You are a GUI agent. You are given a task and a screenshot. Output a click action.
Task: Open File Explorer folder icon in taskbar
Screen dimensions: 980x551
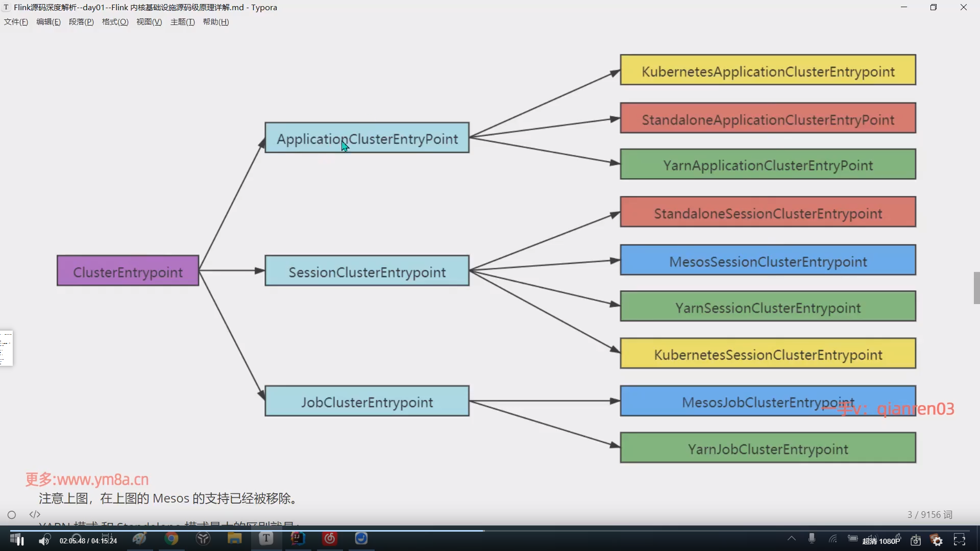234,539
